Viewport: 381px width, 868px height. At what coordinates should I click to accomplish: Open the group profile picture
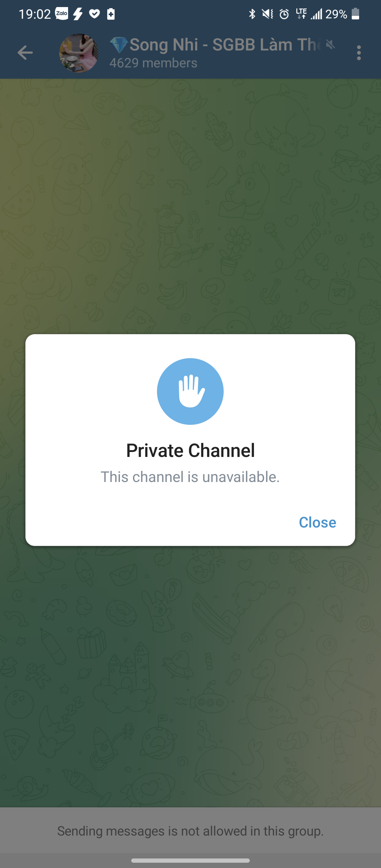tap(79, 53)
